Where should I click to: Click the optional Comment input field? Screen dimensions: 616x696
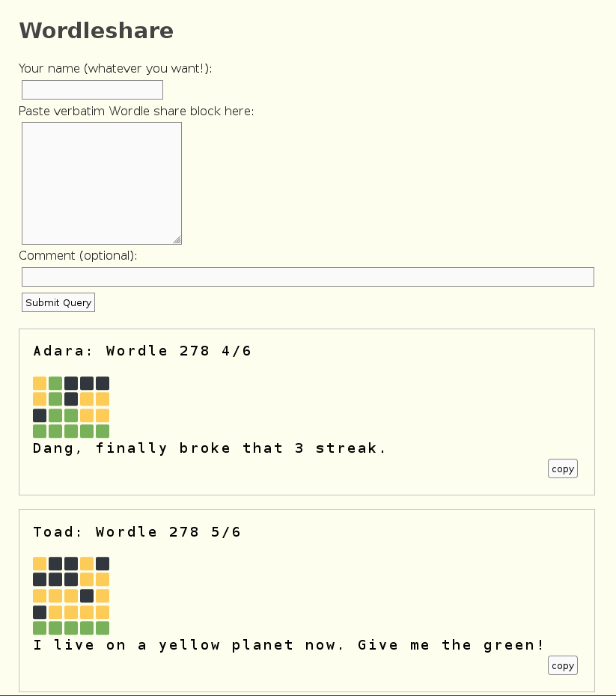pyautogui.click(x=308, y=277)
